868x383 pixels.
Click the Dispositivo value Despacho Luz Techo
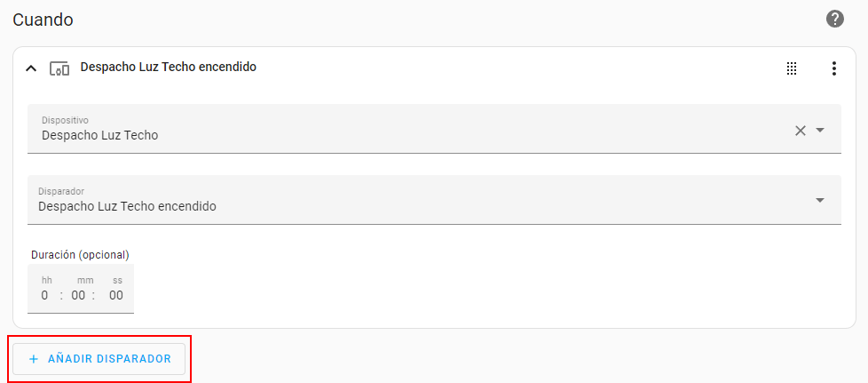click(x=100, y=136)
